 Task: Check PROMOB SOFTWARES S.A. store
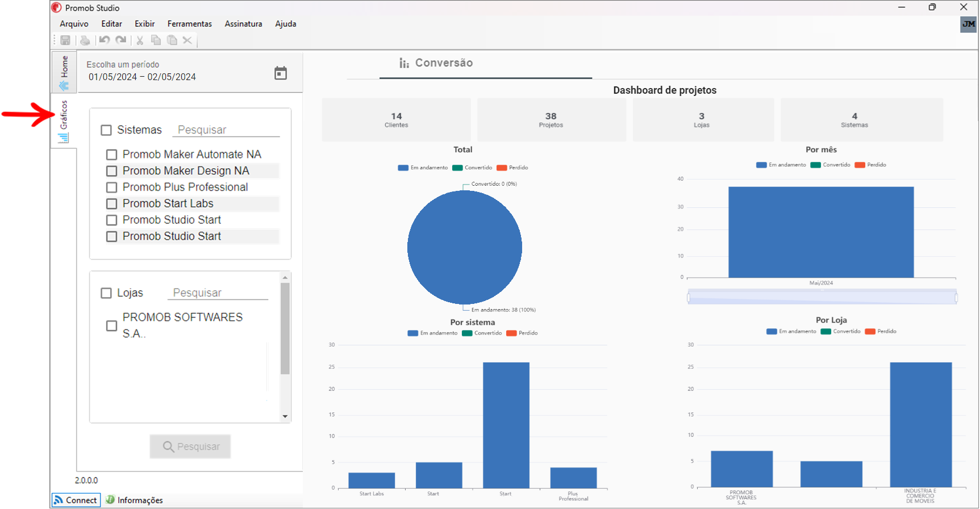click(x=112, y=326)
